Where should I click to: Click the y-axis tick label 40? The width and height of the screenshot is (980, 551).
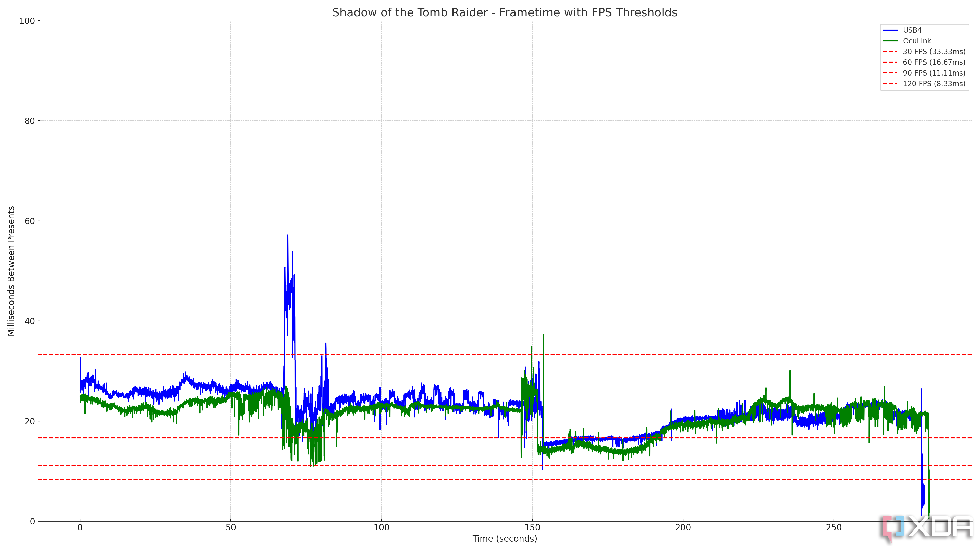click(30, 321)
